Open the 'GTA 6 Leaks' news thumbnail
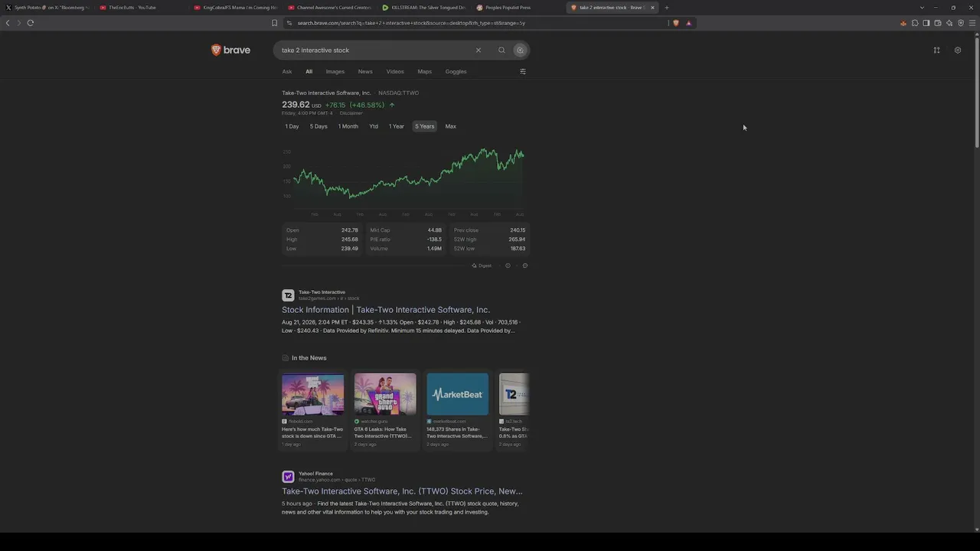The image size is (980, 551). tap(385, 394)
